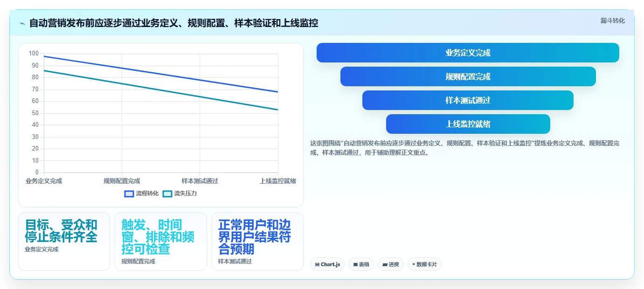
Task: Click the 规则配置完成 caption under the second card
Action: (x=138, y=261)
